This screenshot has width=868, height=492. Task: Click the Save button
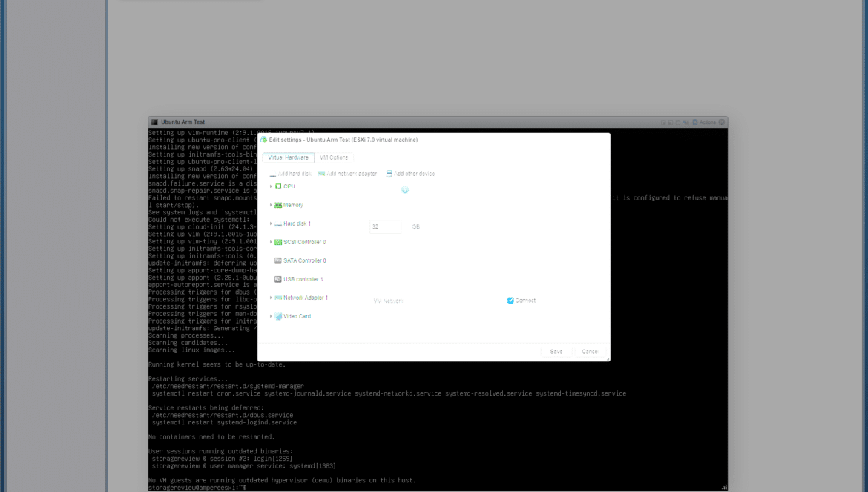click(556, 352)
